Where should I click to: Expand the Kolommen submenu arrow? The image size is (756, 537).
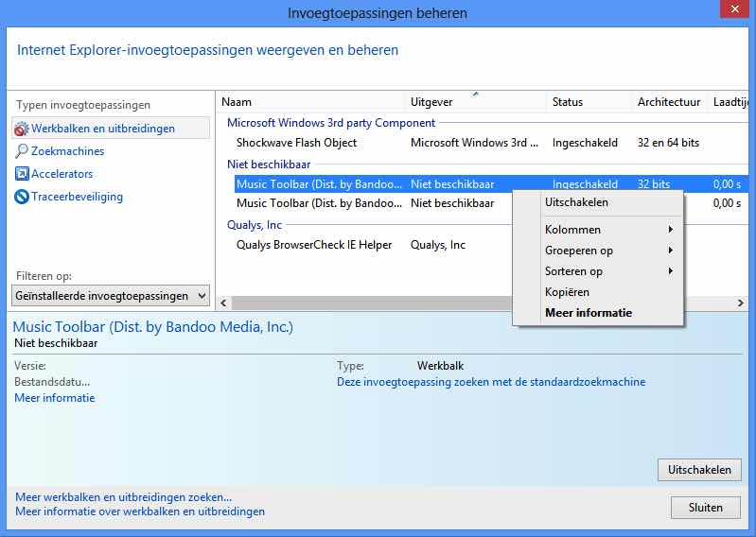[670, 230]
